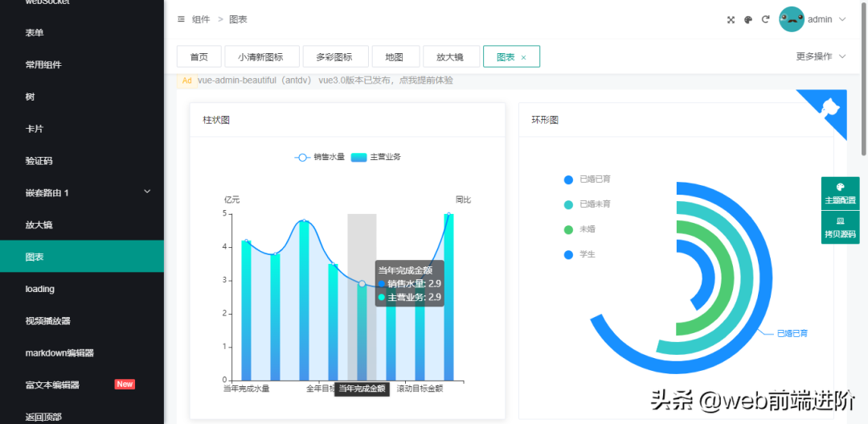Click the page's vertical scrollbar
Screen dimensions: 868x424
click(864, 80)
